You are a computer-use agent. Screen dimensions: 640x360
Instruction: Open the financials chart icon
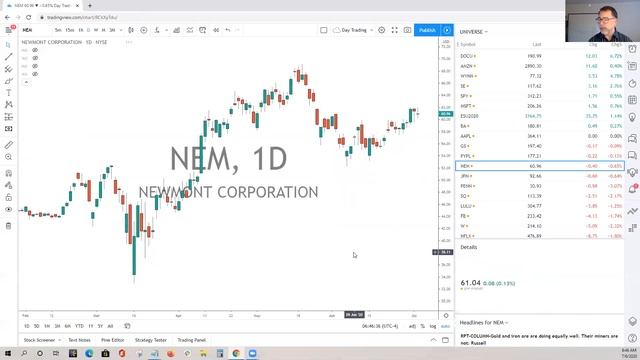[x=177, y=30]
